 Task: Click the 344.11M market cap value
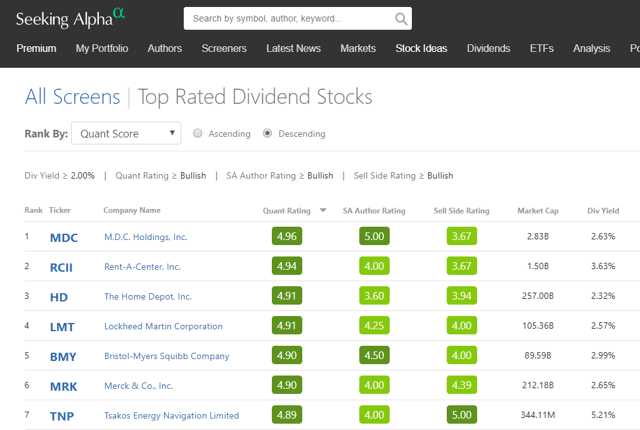pyautogui.click(x=538, y=415)
